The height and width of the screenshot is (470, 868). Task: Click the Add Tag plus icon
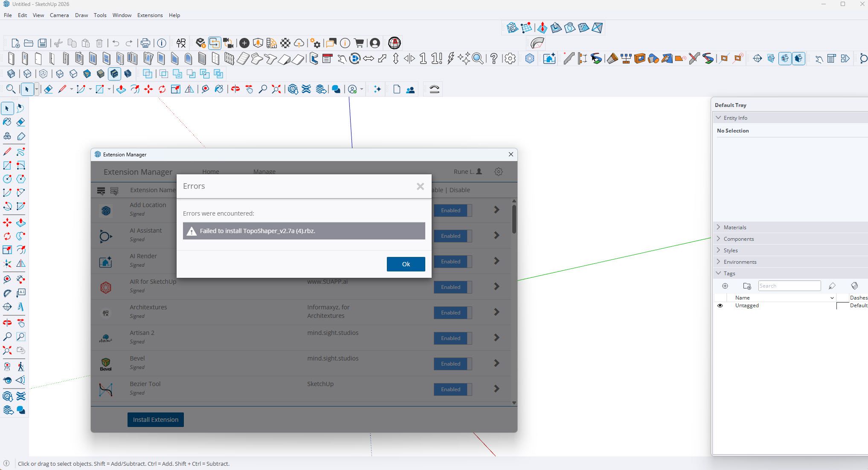tap(725, 286)
